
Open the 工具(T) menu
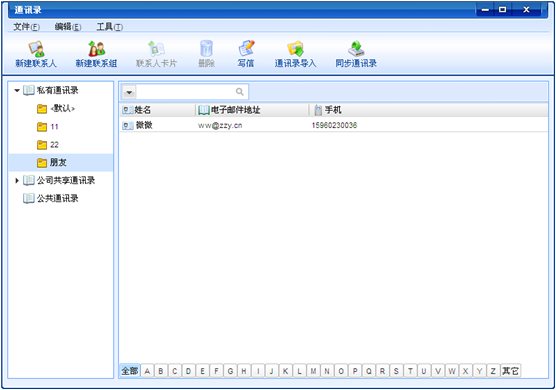[110, 27]
